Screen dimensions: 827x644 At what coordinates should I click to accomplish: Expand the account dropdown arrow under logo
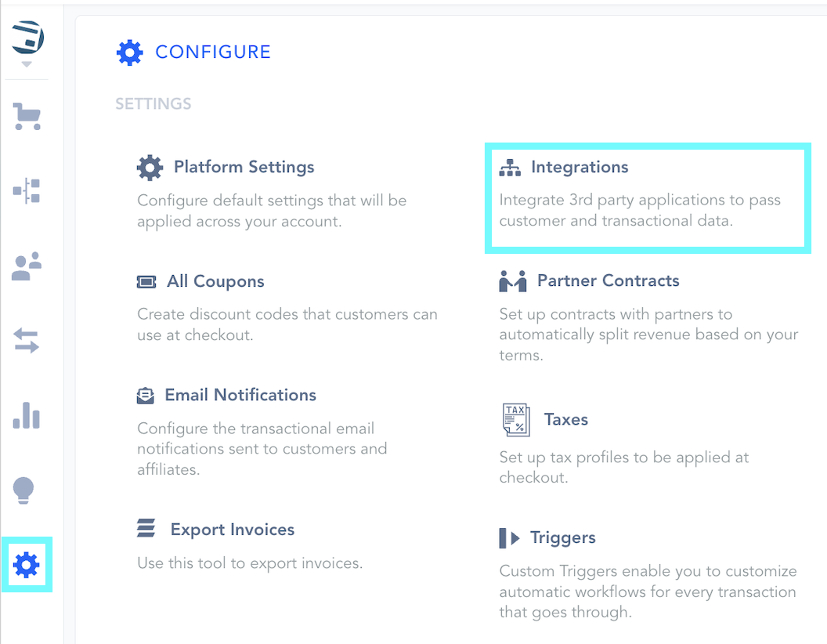click(x=27, y=64)
